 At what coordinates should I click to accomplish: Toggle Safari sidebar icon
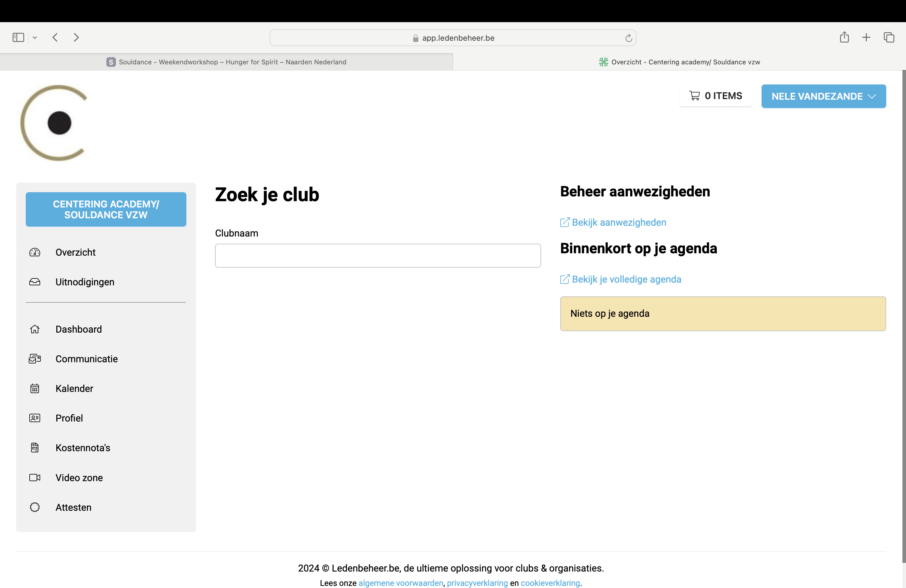[18, 37]
